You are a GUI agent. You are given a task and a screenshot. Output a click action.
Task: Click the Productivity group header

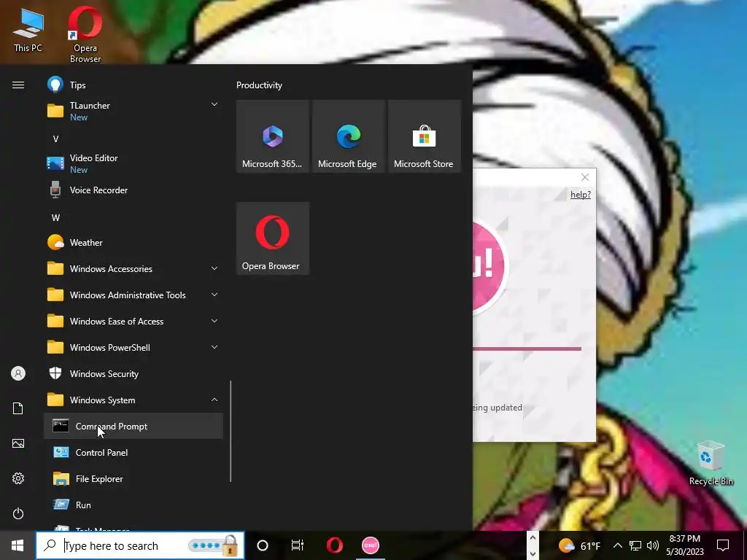[259, 85]
